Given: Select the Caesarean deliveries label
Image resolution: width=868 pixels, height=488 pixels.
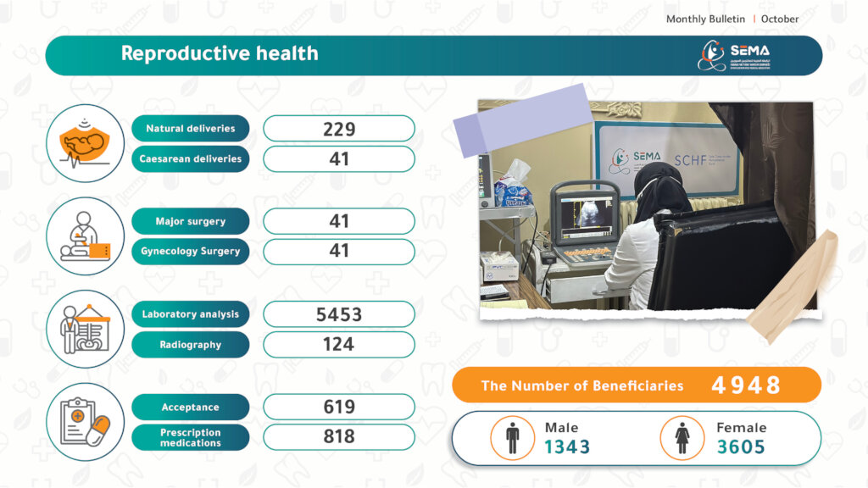Looking at the screenshot, I should (191, 158).
